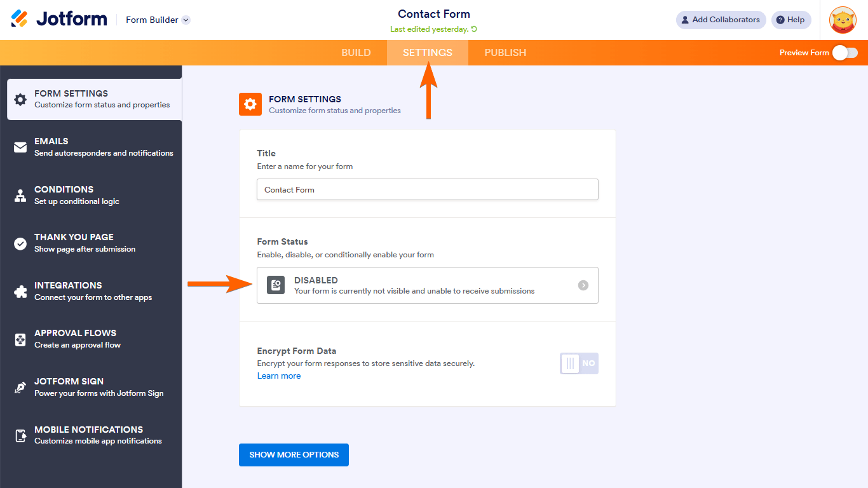Enable the Encrypt Form Data toggle
This screenshot has height=488, width=868.
[579, 363]
